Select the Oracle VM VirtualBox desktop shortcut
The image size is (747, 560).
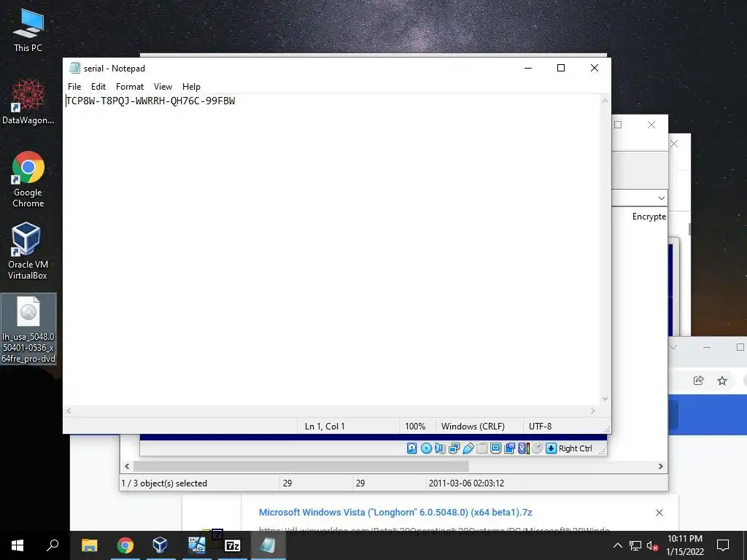28,251
